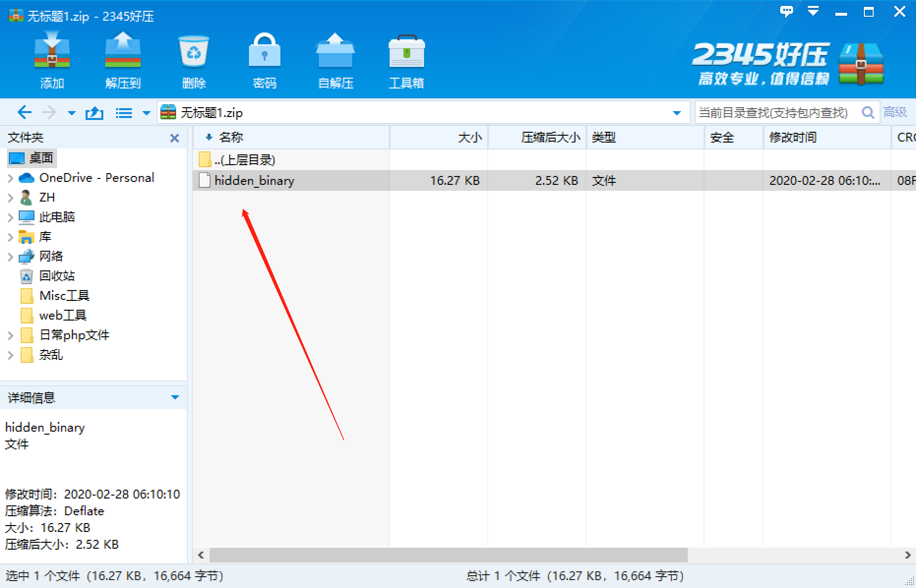Open the archive path dropdown in address bar
The image size is (916, 588).
[x=676, y=112]
